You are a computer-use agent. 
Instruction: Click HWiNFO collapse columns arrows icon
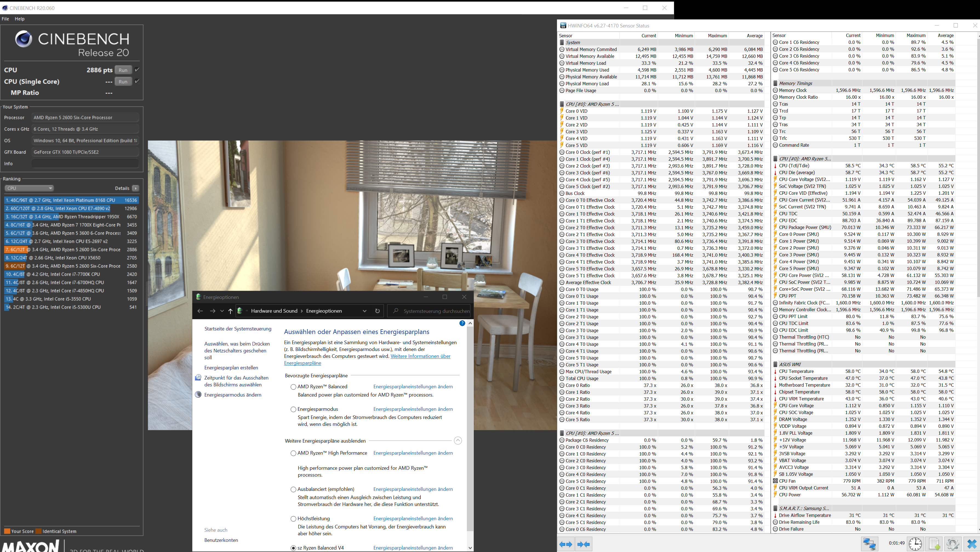click(x=584, y=544)
